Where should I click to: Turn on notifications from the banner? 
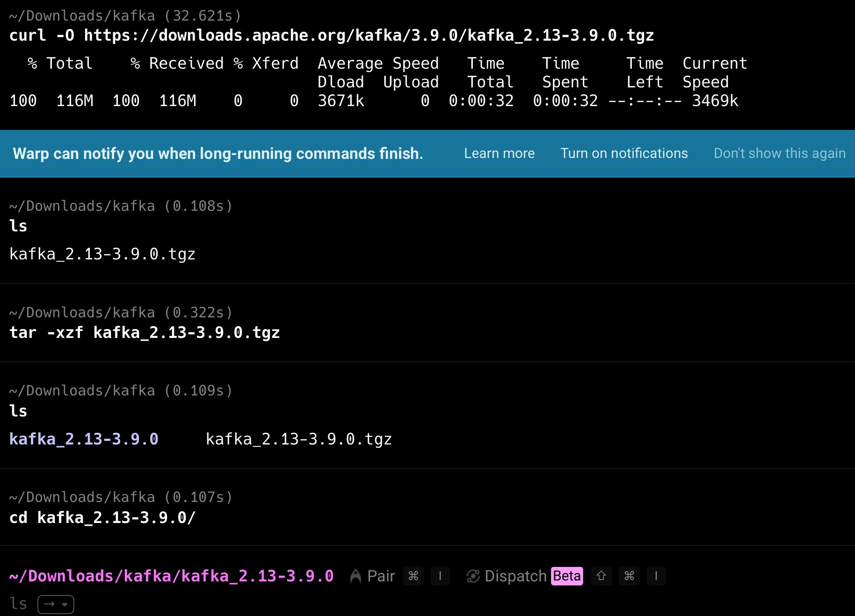pos(624,153)
